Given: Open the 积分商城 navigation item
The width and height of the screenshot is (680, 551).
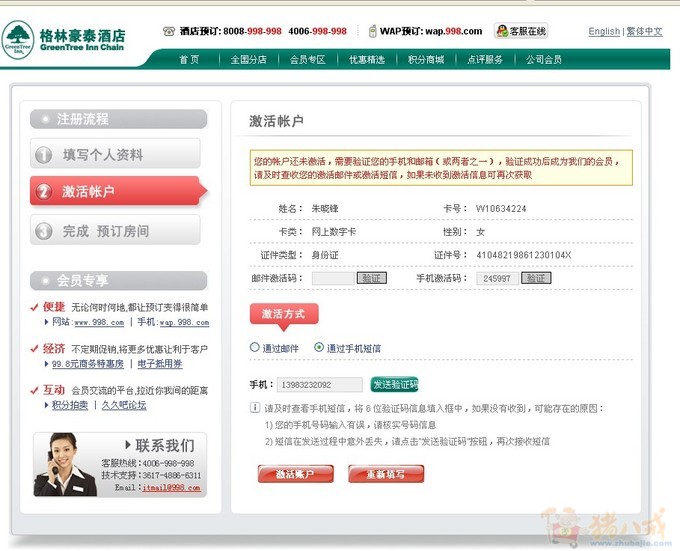Looking at the screenshot, I should (x=426, y=59).
